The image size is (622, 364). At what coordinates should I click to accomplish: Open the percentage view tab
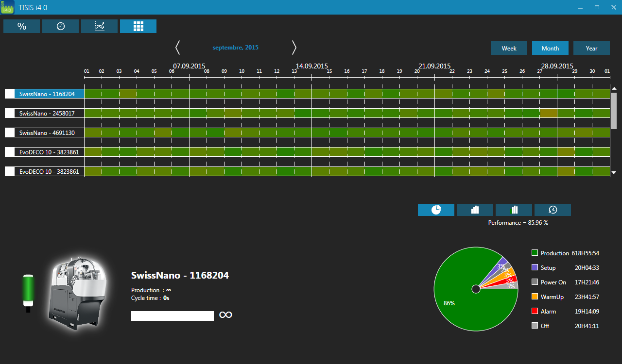coord(21,26)
